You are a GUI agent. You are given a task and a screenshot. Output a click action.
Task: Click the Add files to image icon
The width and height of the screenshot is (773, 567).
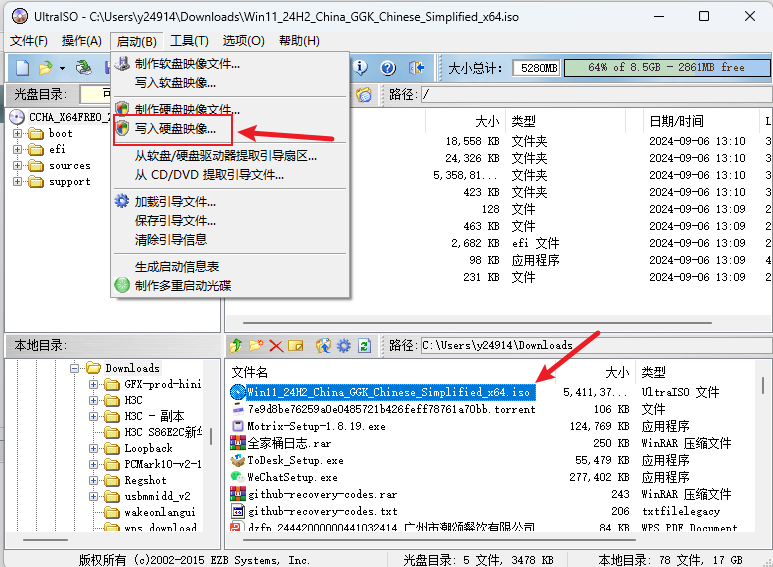[323, 346]
